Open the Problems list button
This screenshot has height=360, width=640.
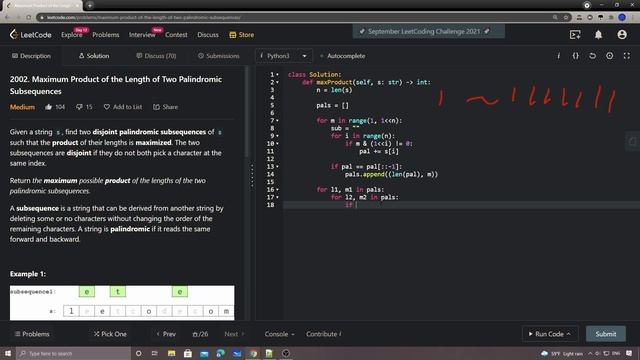(x=32, y=334)
